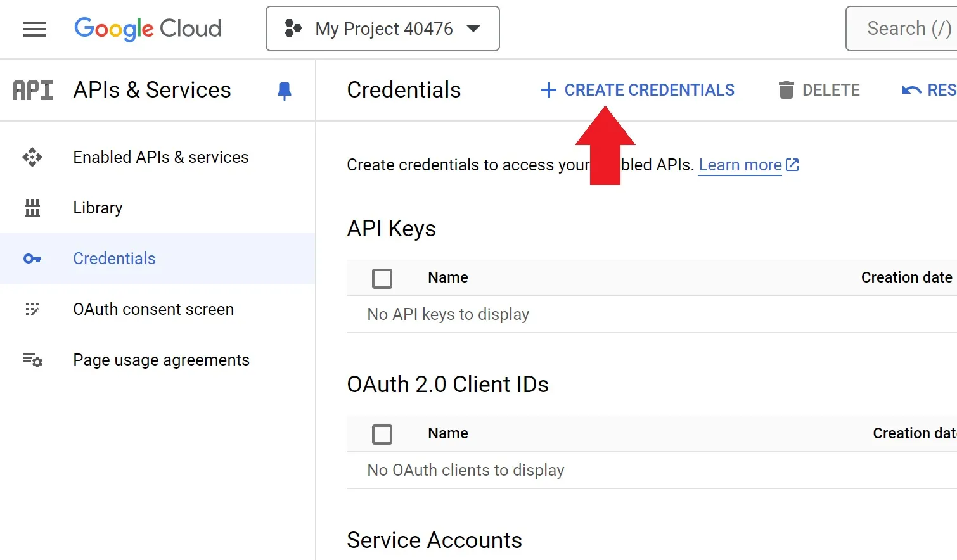Click the pin icon beside APIs & Services
The image size is (957, 560).
pos(285,91)
